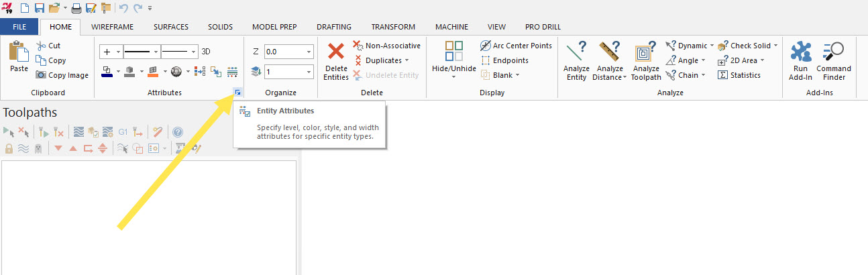868x275 pixels.
Task: Click the wireframe color swatch
Action: (x=107, y=70)
